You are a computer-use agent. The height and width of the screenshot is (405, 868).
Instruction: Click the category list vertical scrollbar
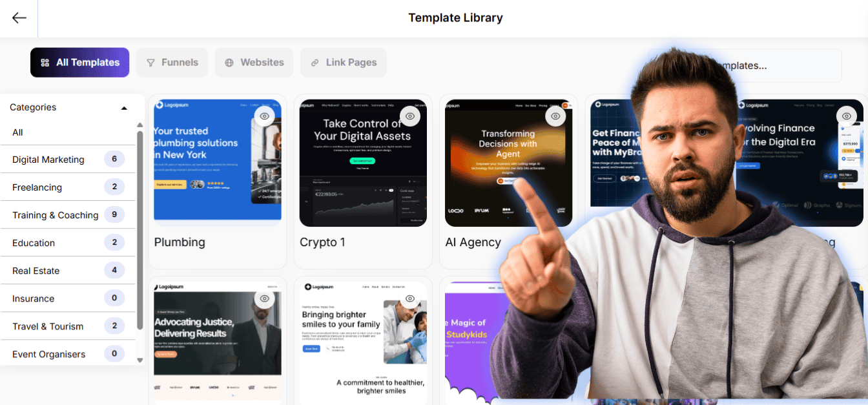(140, 229)
